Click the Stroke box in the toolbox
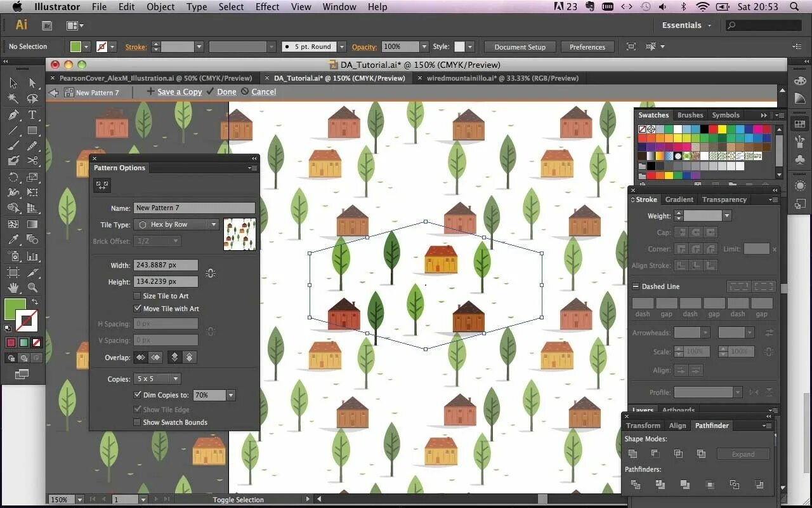The width and height of the screenshot is (812, 508). click(x=27, y=321)
